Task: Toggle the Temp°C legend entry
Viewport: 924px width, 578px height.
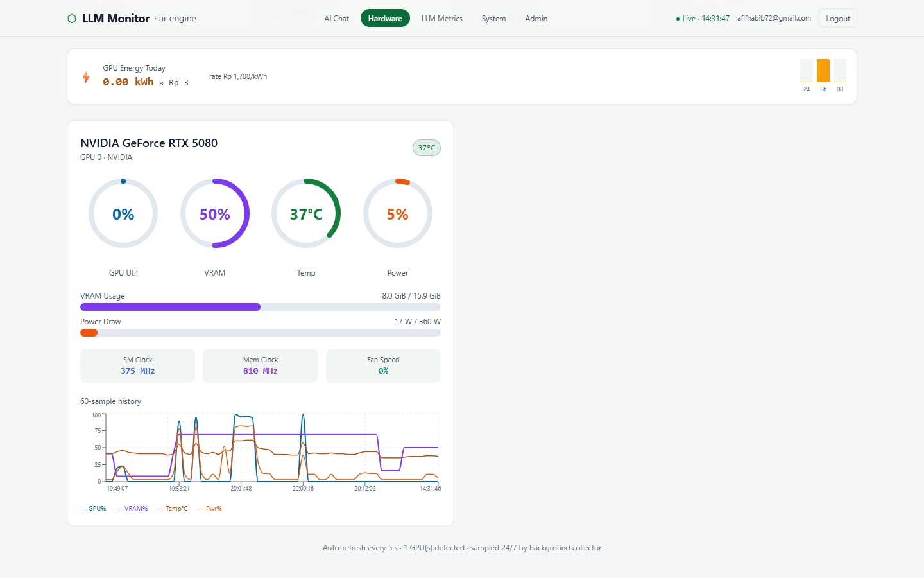Action: click(173, 509)
